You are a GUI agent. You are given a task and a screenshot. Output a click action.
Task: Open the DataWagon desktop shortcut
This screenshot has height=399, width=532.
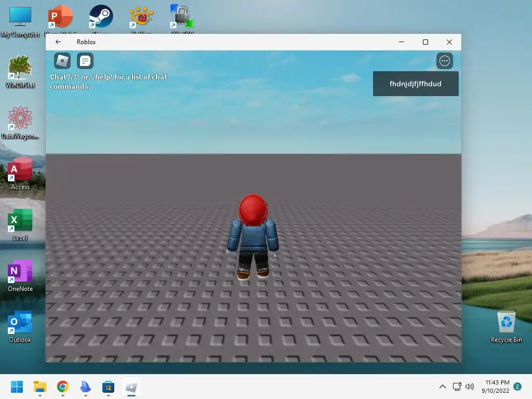tap(20, 123)
